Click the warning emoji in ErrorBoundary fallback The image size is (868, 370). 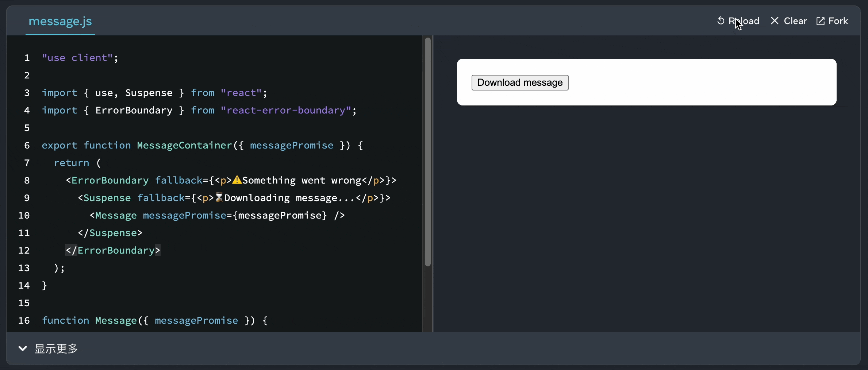tap(237, 180)
